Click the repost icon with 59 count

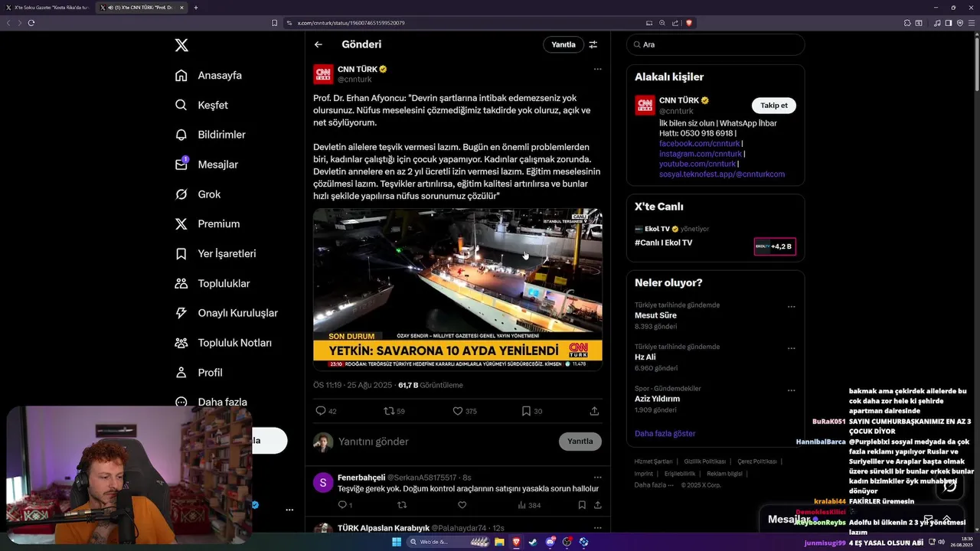pos(389,411)
